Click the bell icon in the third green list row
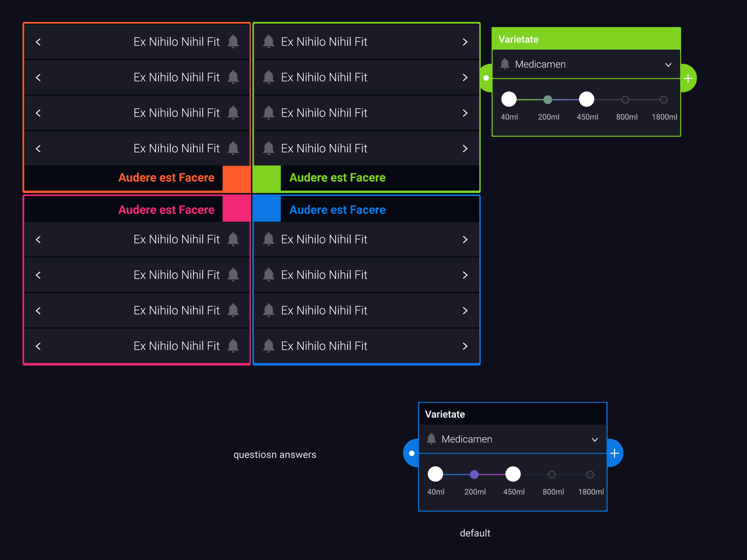Screen dimensions: 747x560 (269, 112)
